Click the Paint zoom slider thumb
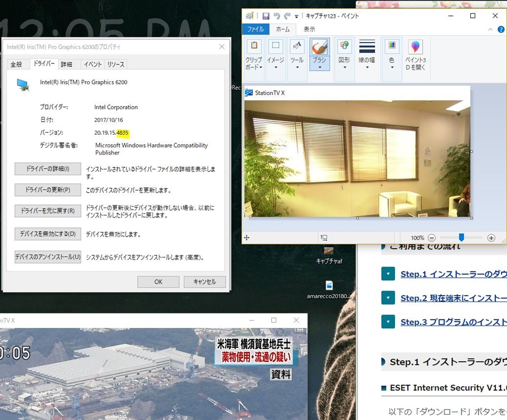 tap(461, 238)
